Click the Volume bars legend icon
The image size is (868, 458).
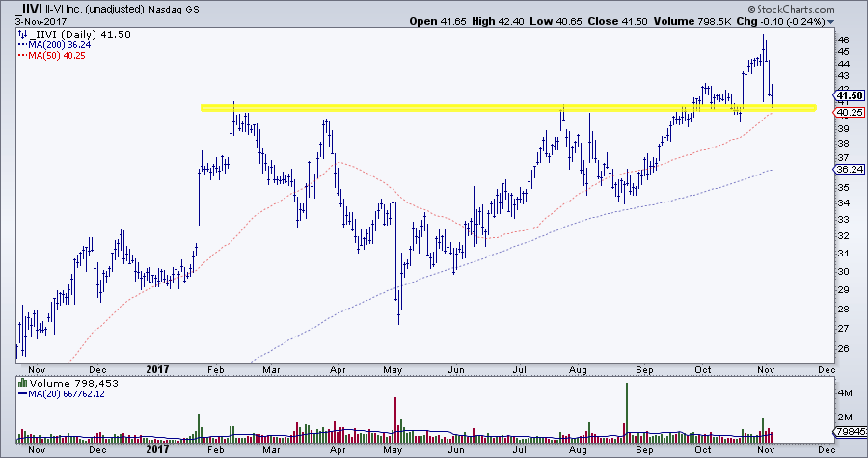coord(21,382)
